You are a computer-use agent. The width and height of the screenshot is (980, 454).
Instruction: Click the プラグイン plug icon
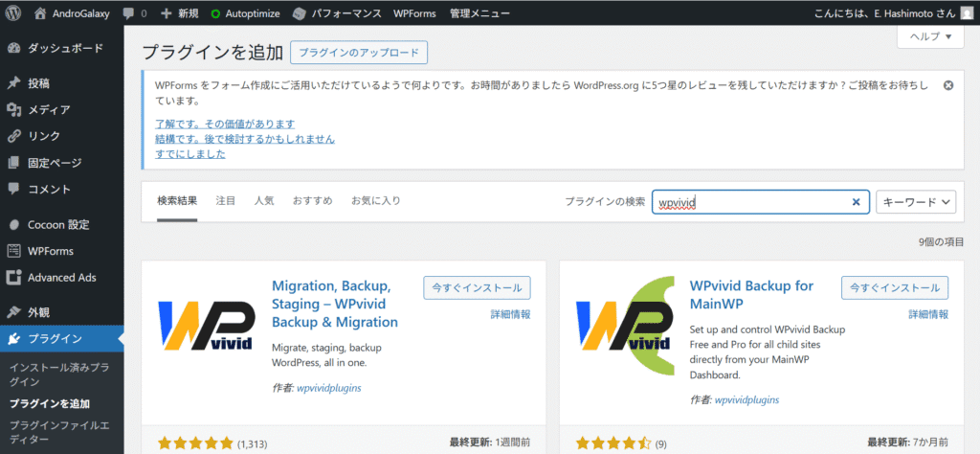point(13,339)
